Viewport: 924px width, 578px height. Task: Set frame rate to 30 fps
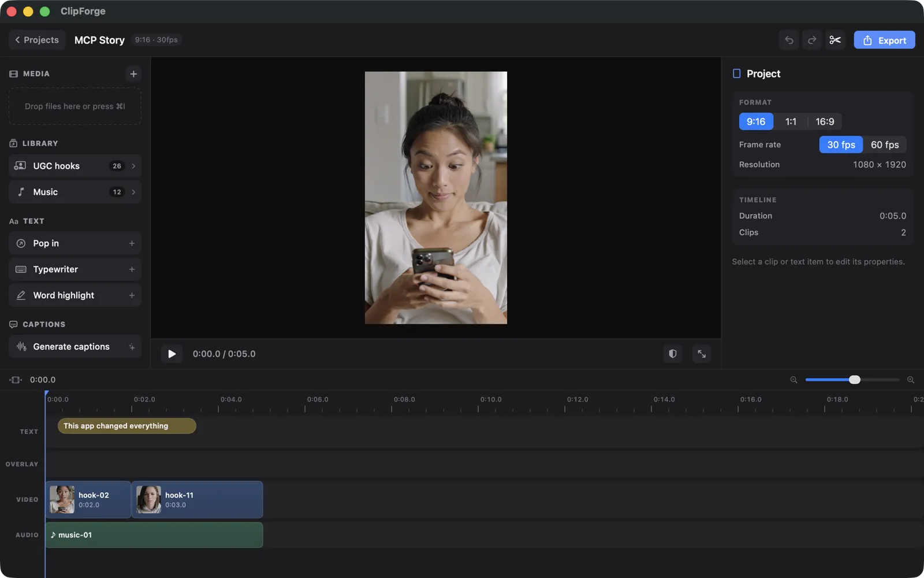841,144
